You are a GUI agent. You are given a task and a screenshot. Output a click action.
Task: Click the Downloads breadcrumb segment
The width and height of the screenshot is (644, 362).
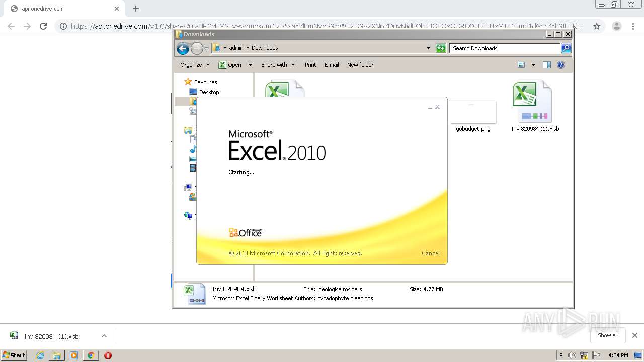tap(265, 48)
